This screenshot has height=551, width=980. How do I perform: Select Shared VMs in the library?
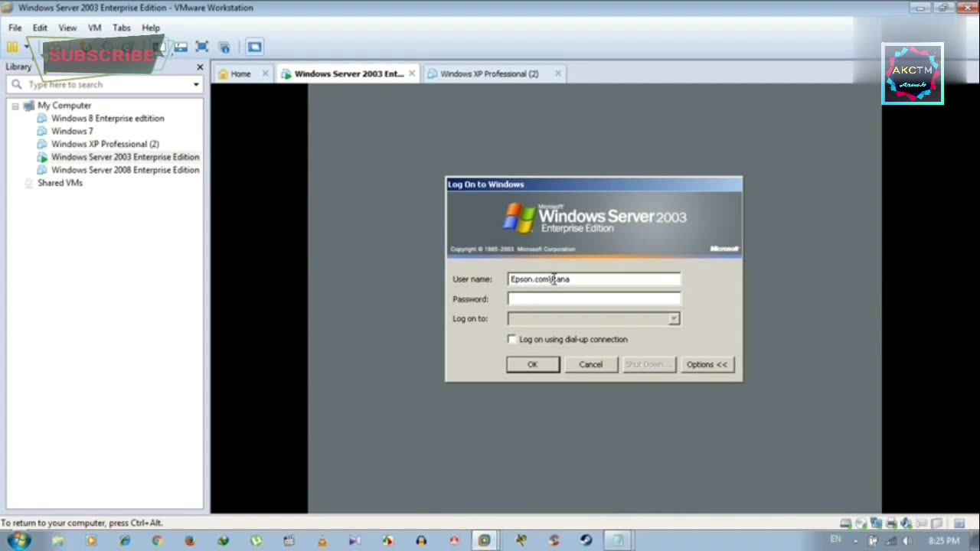[x=60, y=183]
